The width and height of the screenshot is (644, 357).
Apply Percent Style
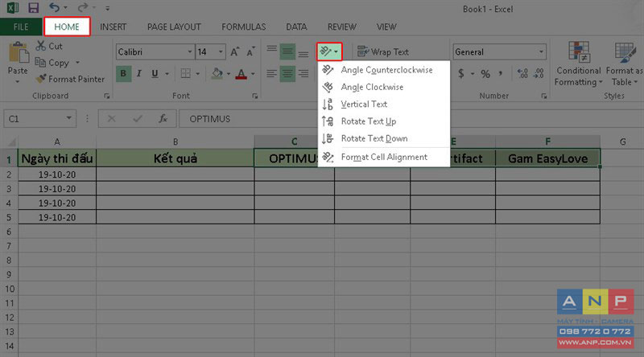[x=485, y=74]
